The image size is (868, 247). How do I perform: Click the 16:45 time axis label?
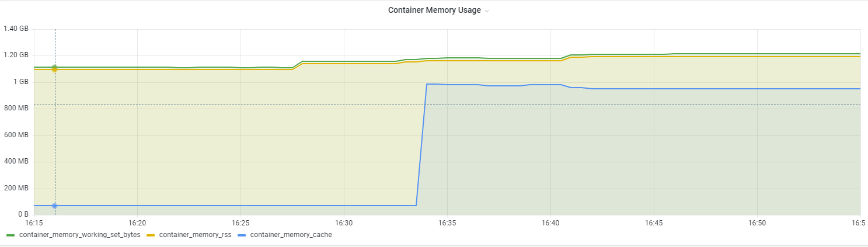(653, 224)
